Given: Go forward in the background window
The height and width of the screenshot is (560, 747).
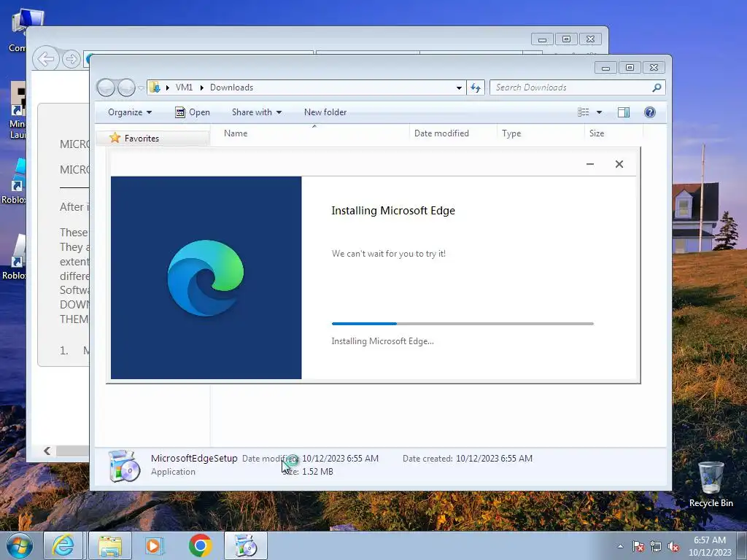Looking at the screenshot, I should coord(71,59).
